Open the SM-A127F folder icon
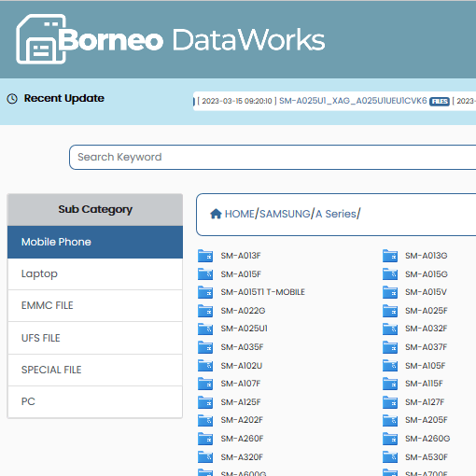Image resolution: width=476 pixels, height=476 pixels. (x=390, y=402)
